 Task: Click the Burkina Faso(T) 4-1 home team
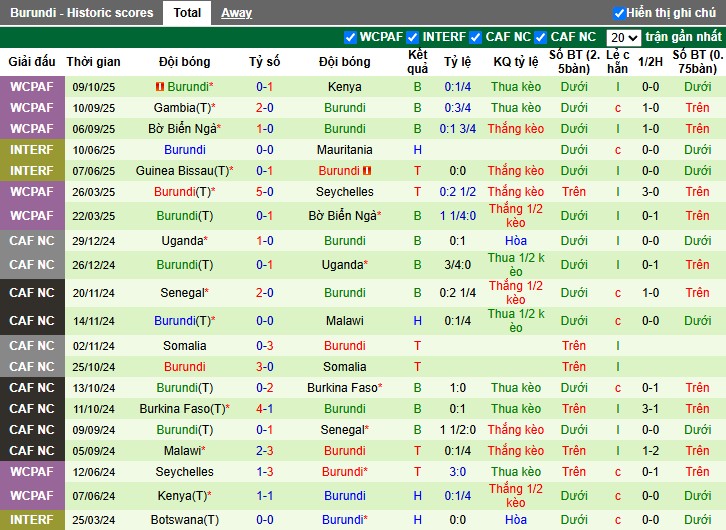coord(185,409)
